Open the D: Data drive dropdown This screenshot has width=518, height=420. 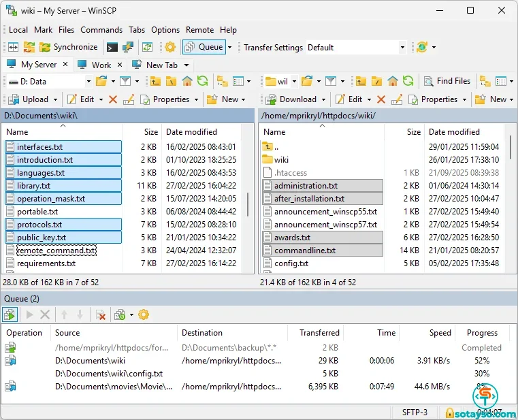tap(88, 81)
